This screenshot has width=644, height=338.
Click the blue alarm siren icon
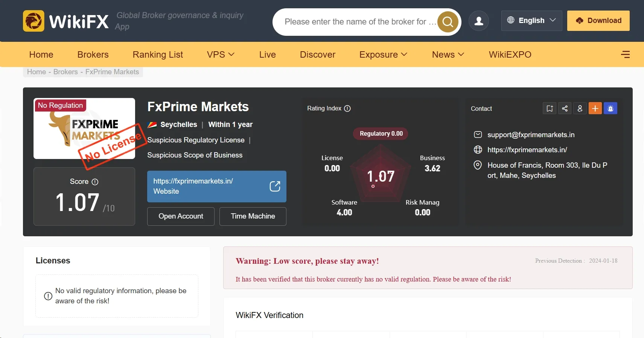click(611, 109)
